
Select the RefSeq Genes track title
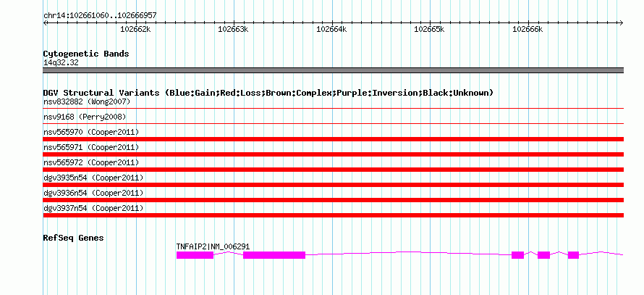(x=73, y=238)
